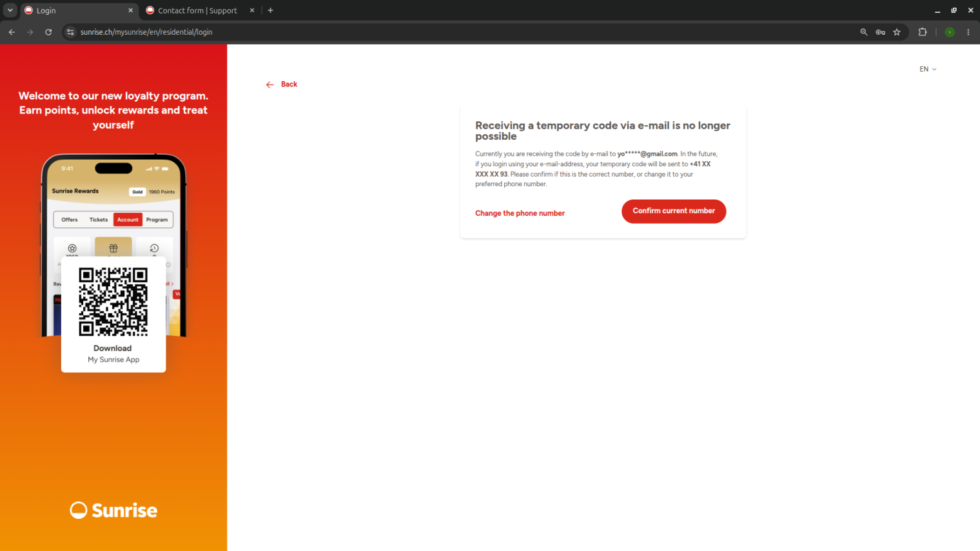Open the Chrome three-dot menu

[x=968, y=32]
